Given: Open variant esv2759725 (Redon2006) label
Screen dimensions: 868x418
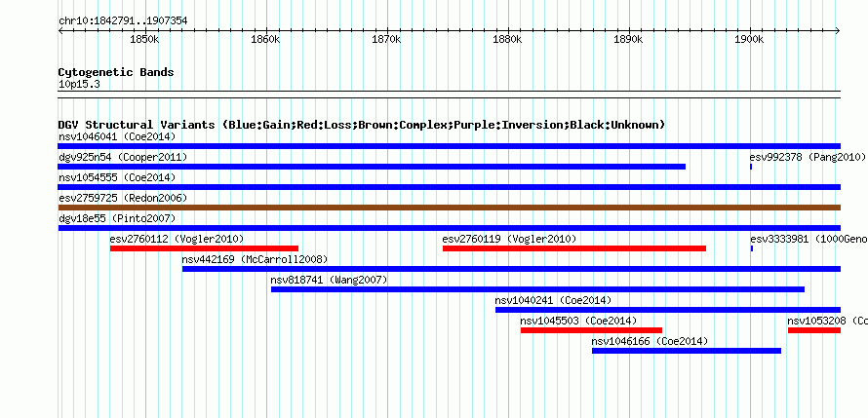Looking at the screenshot, I should click(x=123, y=198).
